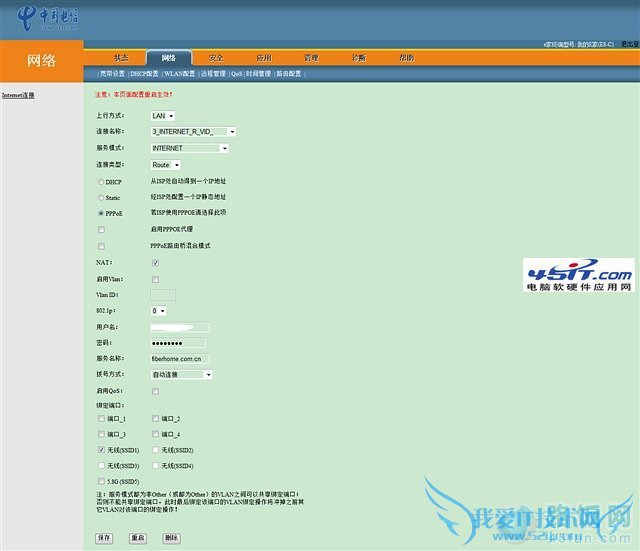The image size is (640, 551).
Task: Click the 保存 (Save) button
Action: 104,538
